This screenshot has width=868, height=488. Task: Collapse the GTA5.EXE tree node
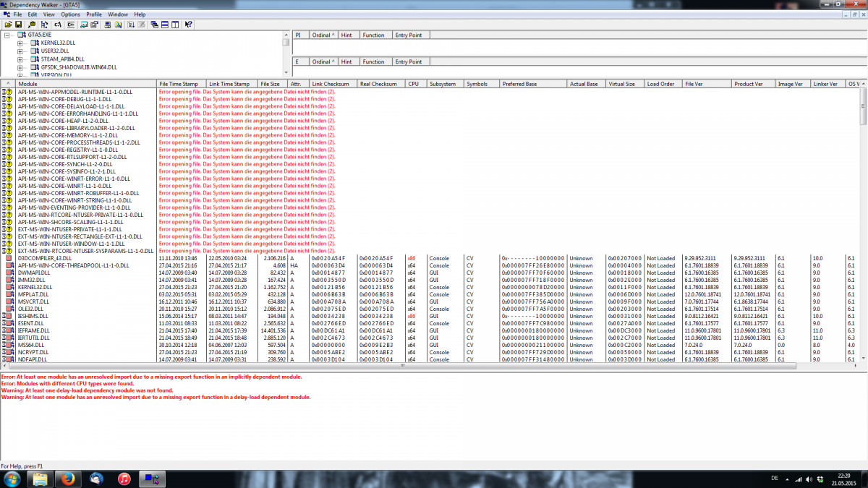[x=7, y=35]
